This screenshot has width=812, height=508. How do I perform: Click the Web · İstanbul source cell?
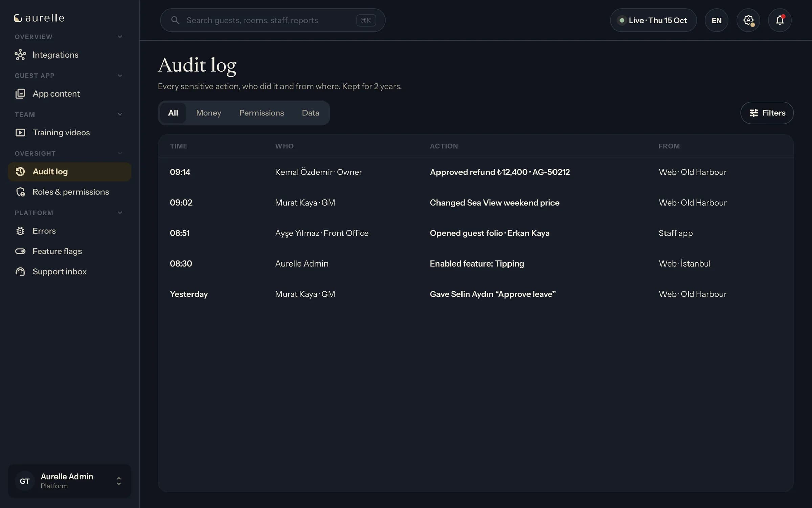coord(684,263)
